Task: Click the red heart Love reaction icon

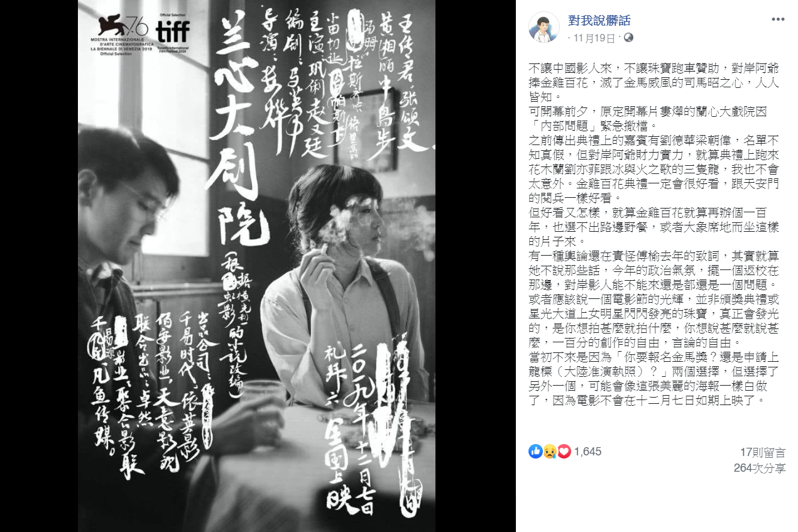Action: 563,451
